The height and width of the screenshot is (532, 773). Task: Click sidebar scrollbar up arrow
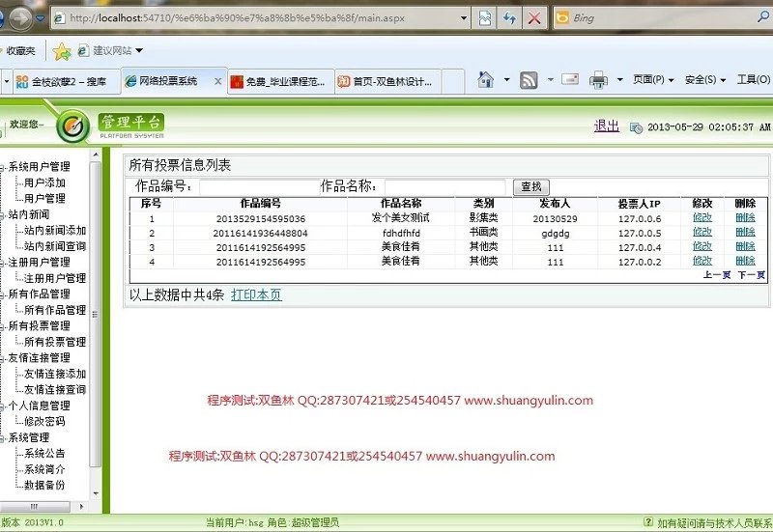(96, 154)
